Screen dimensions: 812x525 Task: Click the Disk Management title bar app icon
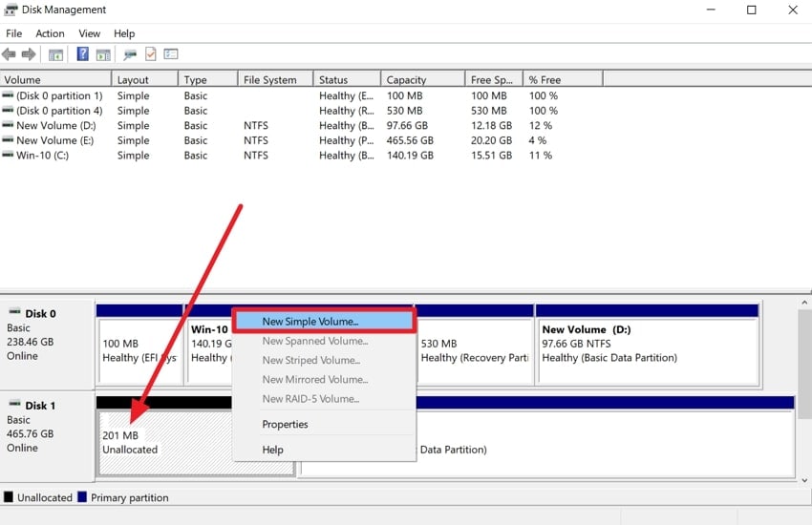[x=11, y=10]
